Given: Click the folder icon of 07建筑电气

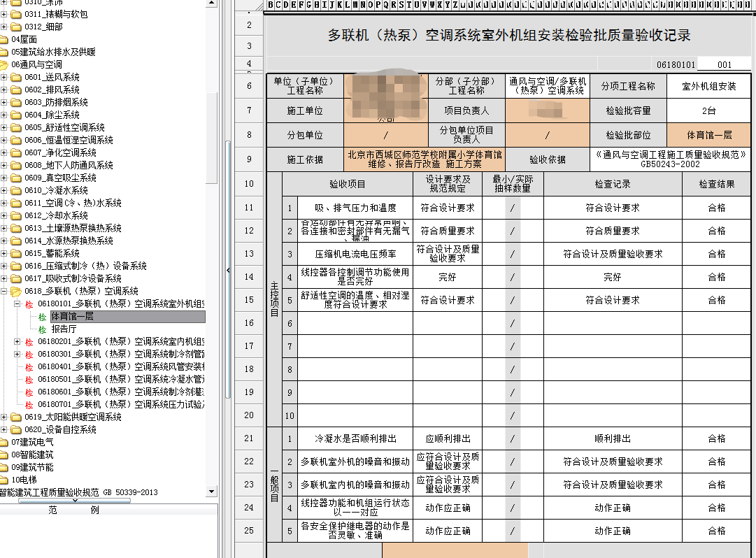Looking at the screenshot, I should 4,443.
